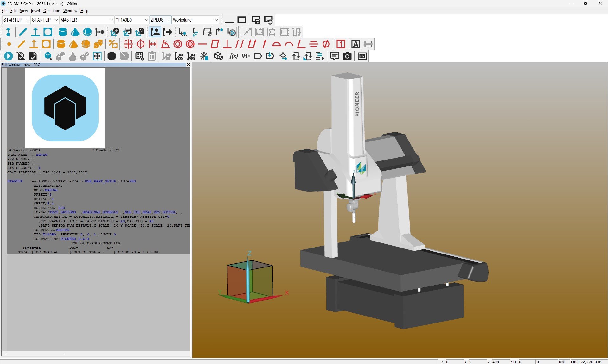The image size is (608, 364).
Task: Select the blue measured circle feature icon
Action: point(48,32)
